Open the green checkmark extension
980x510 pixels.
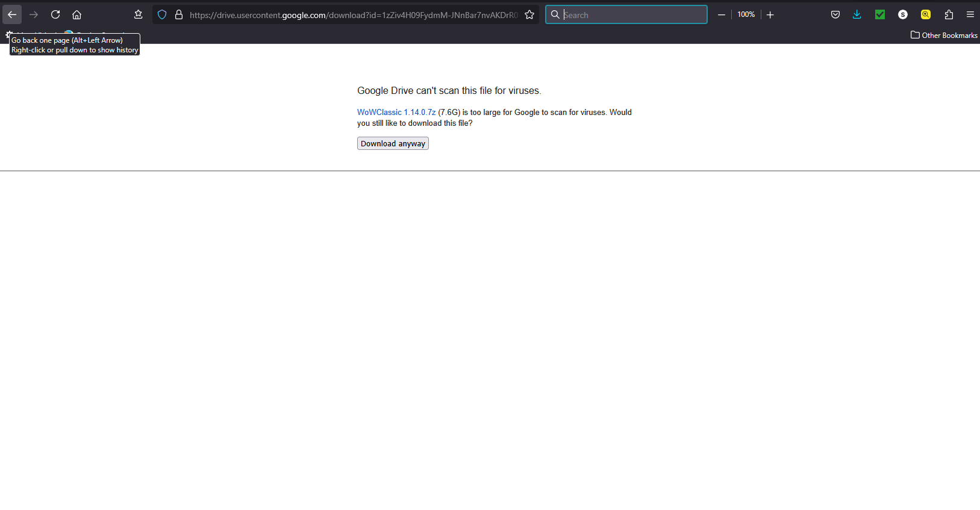[x=880, y=14]
